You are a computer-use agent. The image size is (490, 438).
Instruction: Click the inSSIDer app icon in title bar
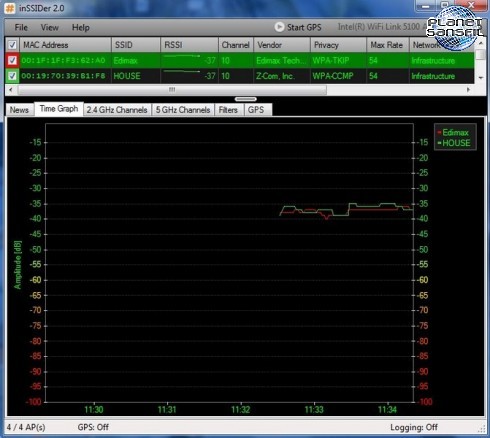tap(10, 8)
